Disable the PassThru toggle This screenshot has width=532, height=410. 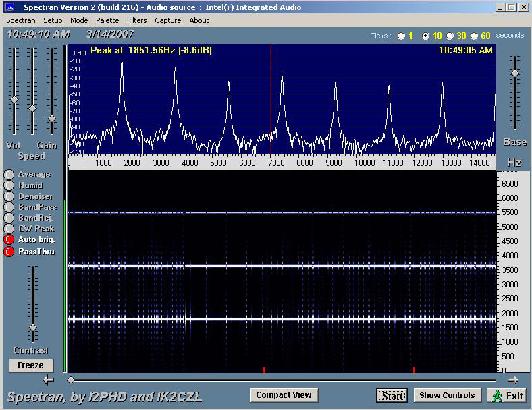pyautogui.click(x=9, y=252)
